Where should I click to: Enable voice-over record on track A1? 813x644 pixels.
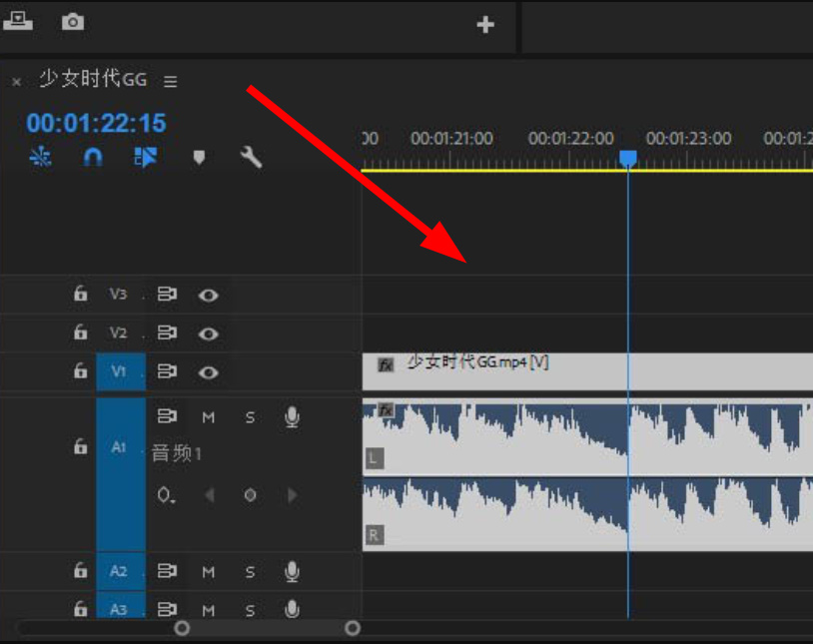tap(292, 417)
